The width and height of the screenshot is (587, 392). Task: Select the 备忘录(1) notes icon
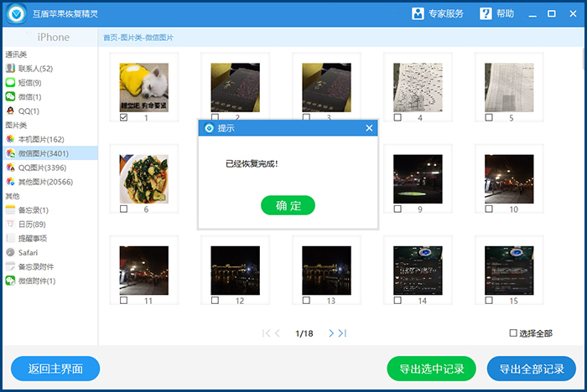(x=10, y=210)
